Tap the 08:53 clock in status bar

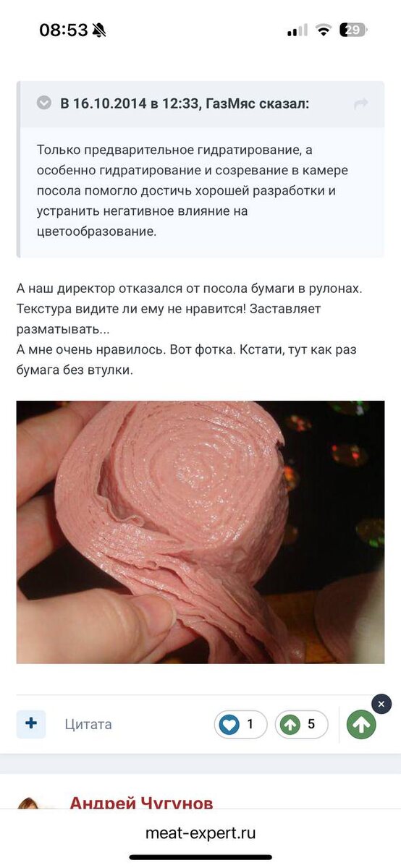click(x=64, y=30)
